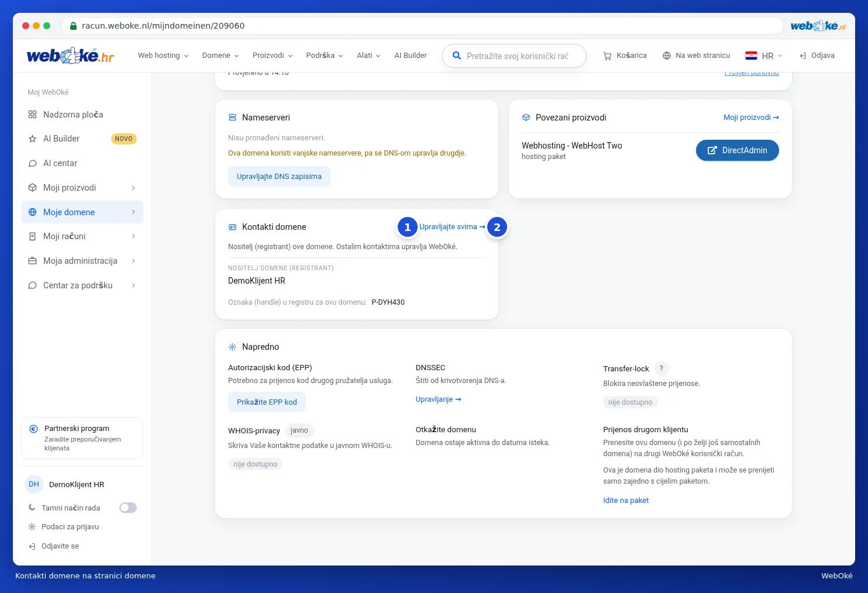Click the AI Builder star icon in sidebar

click(x=32, y=139)
